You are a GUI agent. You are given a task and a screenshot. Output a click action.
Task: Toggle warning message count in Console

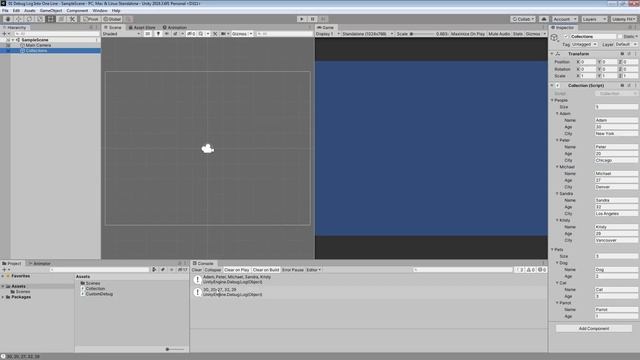pyautogui.click(x=531, y=270)
